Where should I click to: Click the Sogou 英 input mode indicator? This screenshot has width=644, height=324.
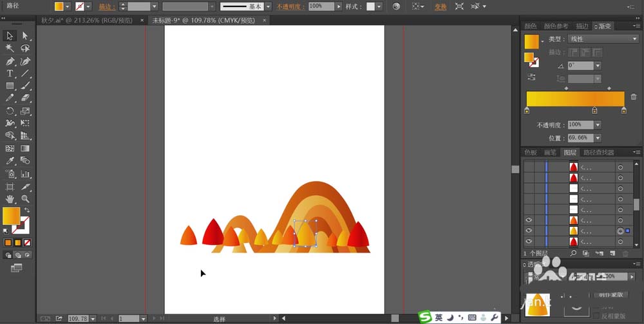(x=439, y=318)
